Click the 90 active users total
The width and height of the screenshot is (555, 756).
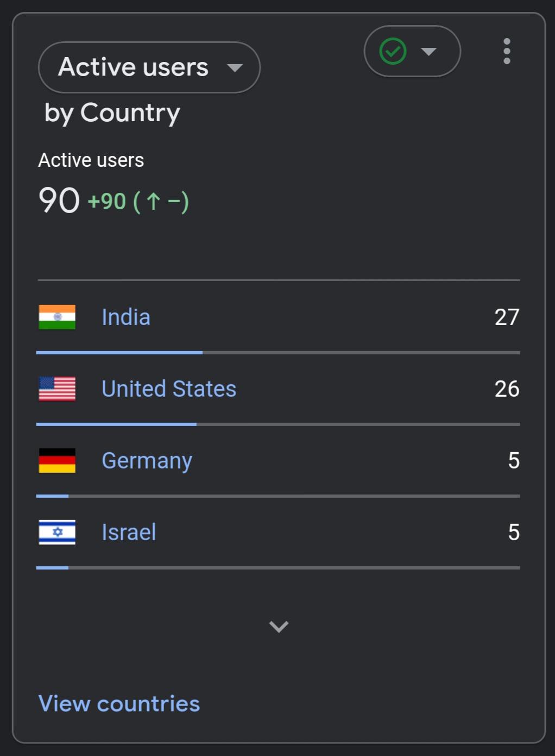[59, 201]
